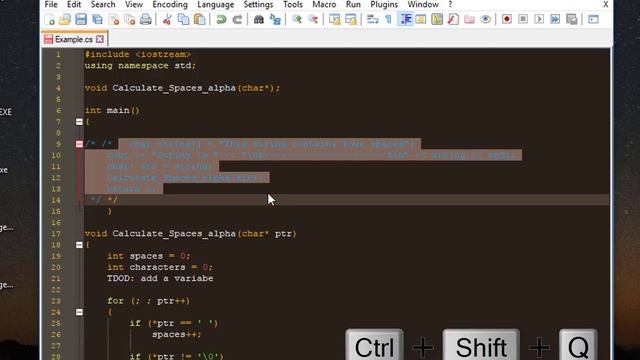Screen dimensions: 640x360
Task: Save the file with the floppy disk icon
Action: [x=81, y=19]
